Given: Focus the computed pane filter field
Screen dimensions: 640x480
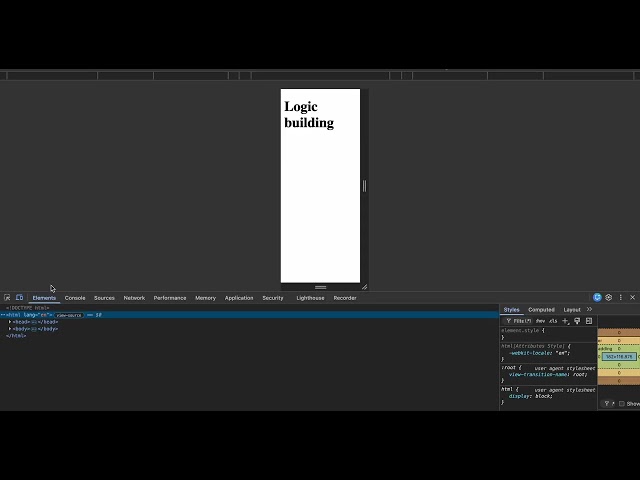Looking at the screenshot, I should click(x=609, y=404).
